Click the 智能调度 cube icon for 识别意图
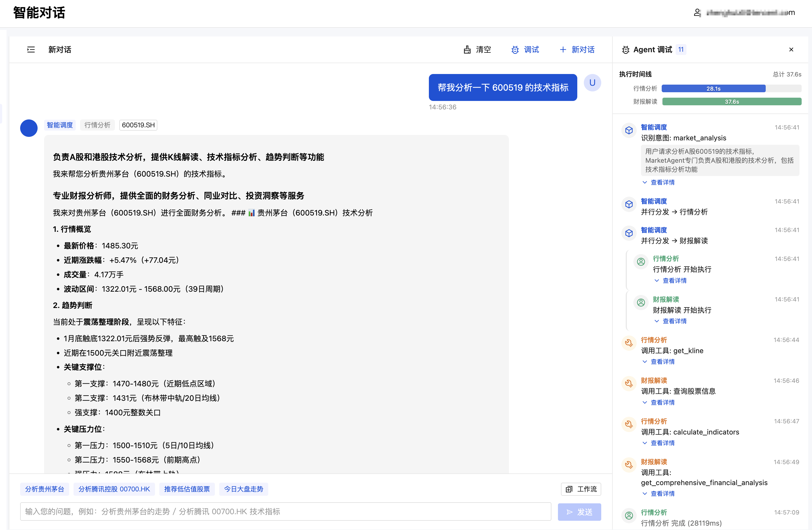 click(x=629, y=130)
